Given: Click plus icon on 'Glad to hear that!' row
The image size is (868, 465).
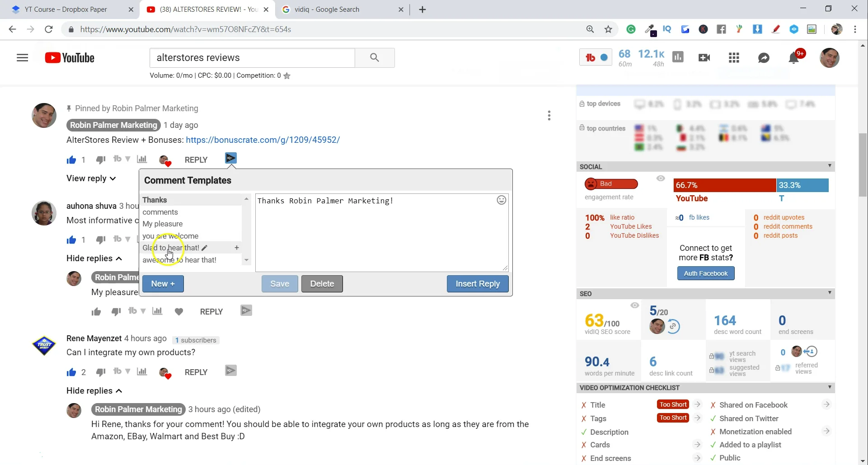Looking at the screenshot, I should (x=236, y=248).
